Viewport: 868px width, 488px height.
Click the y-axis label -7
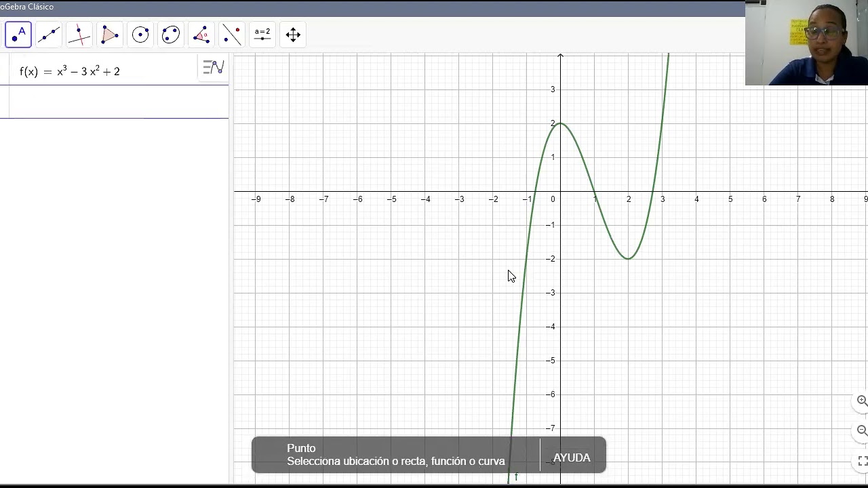551,428
